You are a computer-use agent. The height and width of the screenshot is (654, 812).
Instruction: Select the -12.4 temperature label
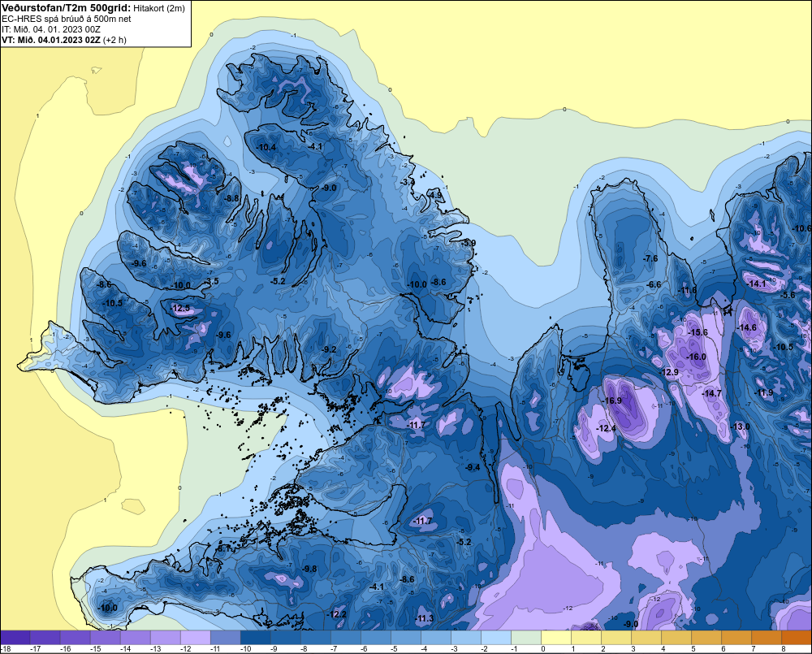coord(606,429)
